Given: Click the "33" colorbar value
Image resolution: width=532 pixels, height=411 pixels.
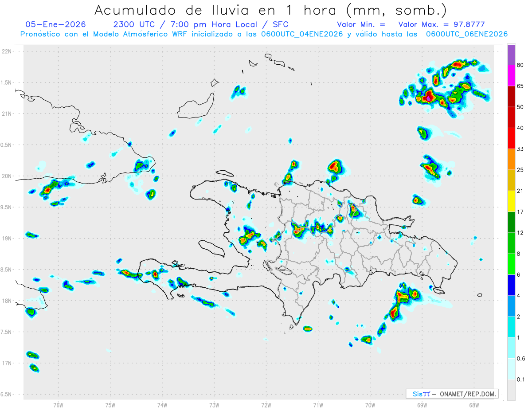Looking at the screenshot, I should (520, 149).
